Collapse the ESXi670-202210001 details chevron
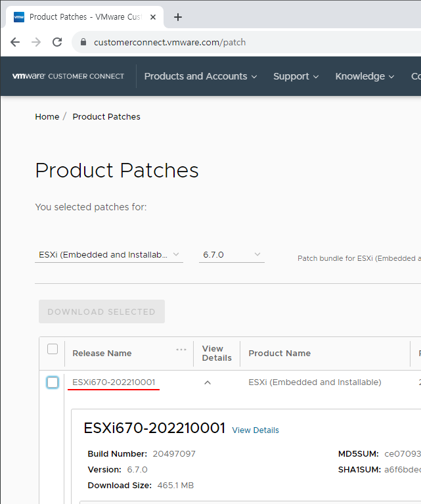 (208, 382)
